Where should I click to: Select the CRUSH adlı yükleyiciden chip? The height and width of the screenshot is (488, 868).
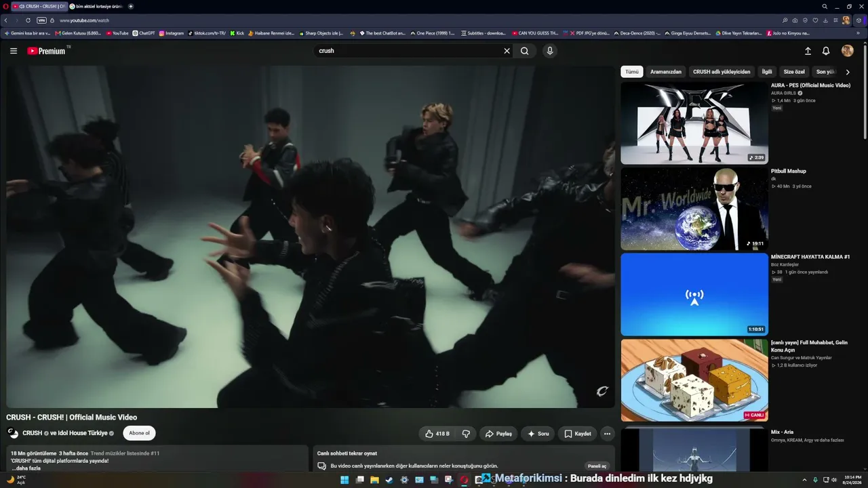coord(722,72)
